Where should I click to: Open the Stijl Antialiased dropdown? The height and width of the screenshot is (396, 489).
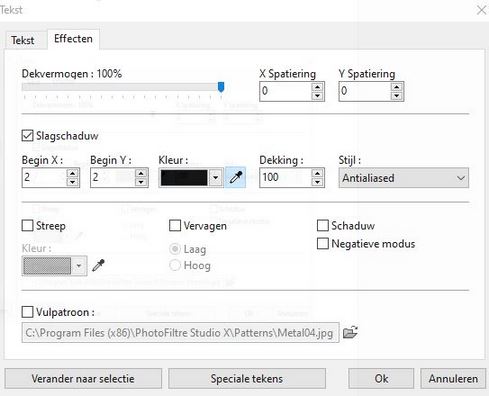[404, 178]
